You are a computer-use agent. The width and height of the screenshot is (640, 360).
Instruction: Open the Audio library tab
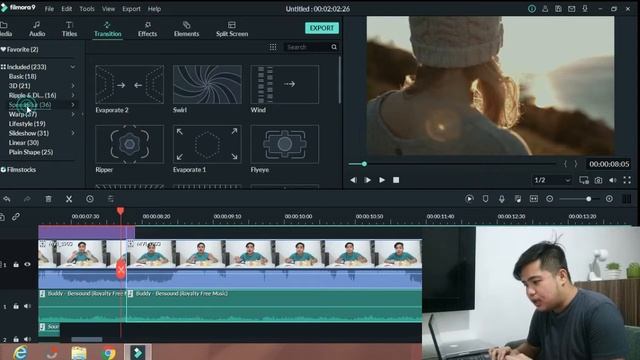pos(37,29)
